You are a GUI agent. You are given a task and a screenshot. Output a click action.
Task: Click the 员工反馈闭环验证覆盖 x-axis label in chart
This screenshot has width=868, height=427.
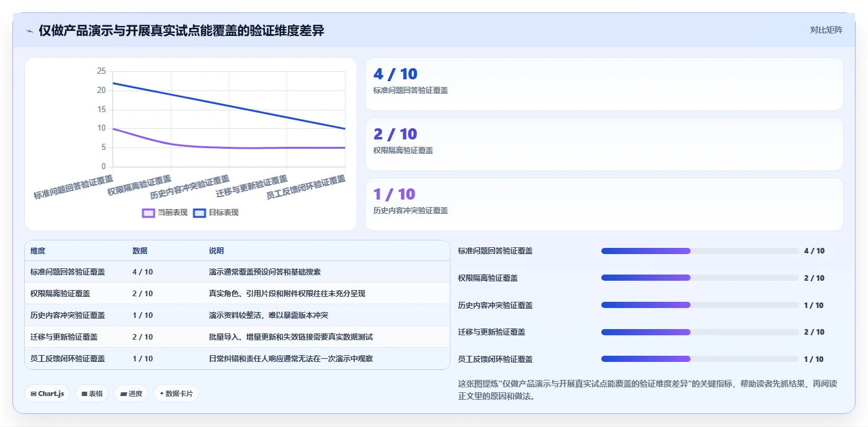click(306, 187)
